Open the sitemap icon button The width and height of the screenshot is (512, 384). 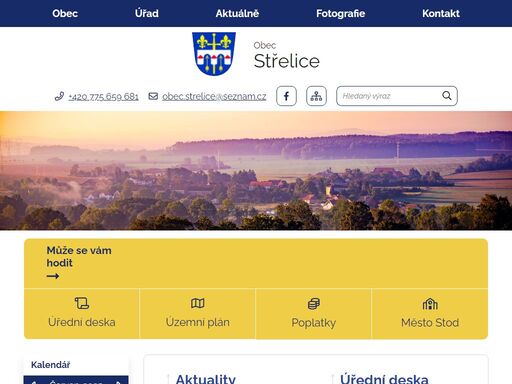(316, 96)
